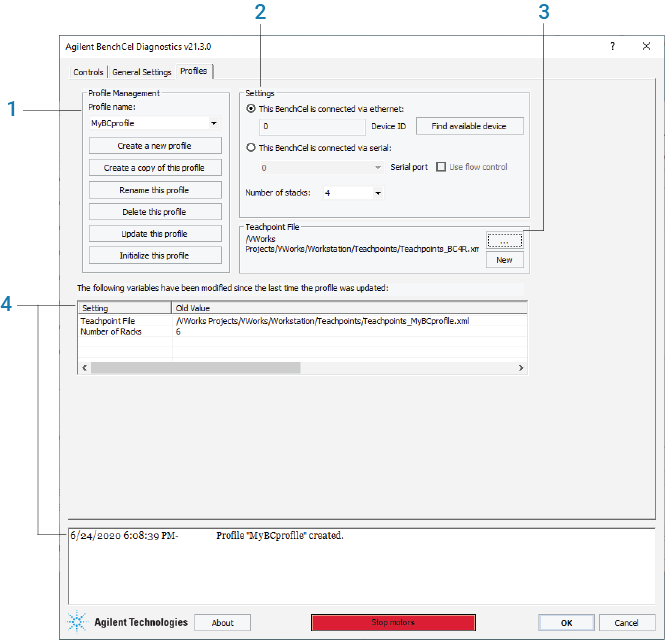Click Initialize this profile button
Screen dimensions: 669x640
pyautogui.click(x=155, y=256)
